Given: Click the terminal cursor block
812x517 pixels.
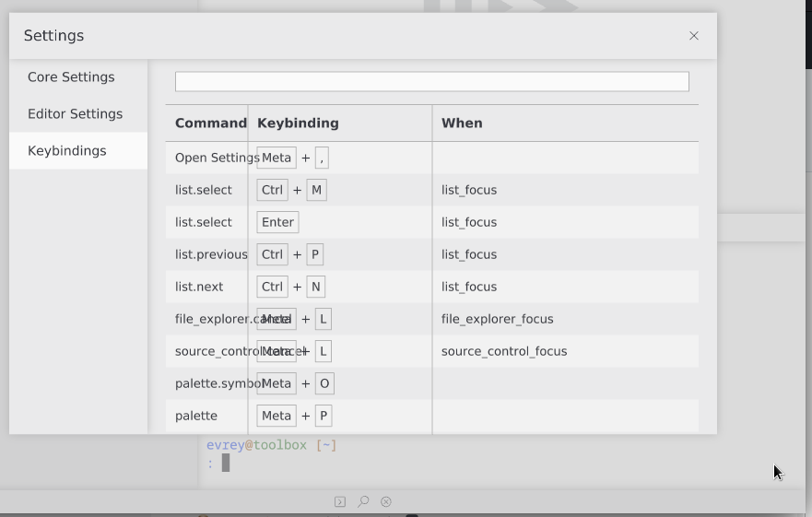Looking at the screenshot, I should [x=226, y=463].
